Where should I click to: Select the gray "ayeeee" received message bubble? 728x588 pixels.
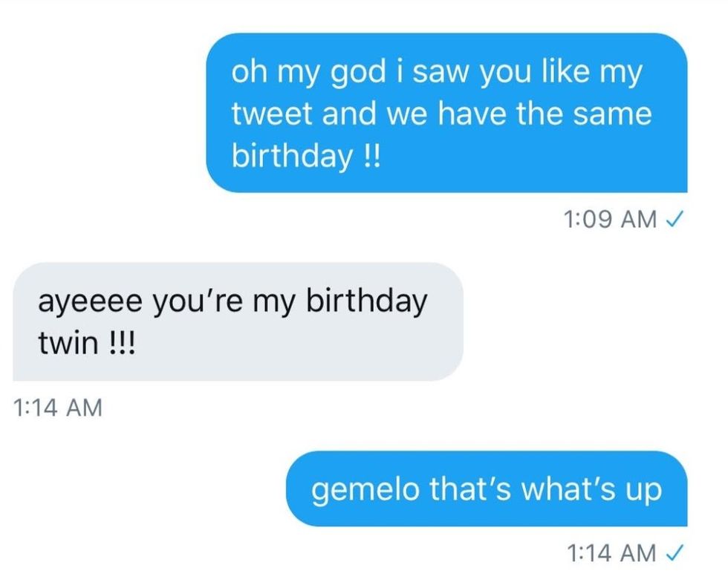238,321
